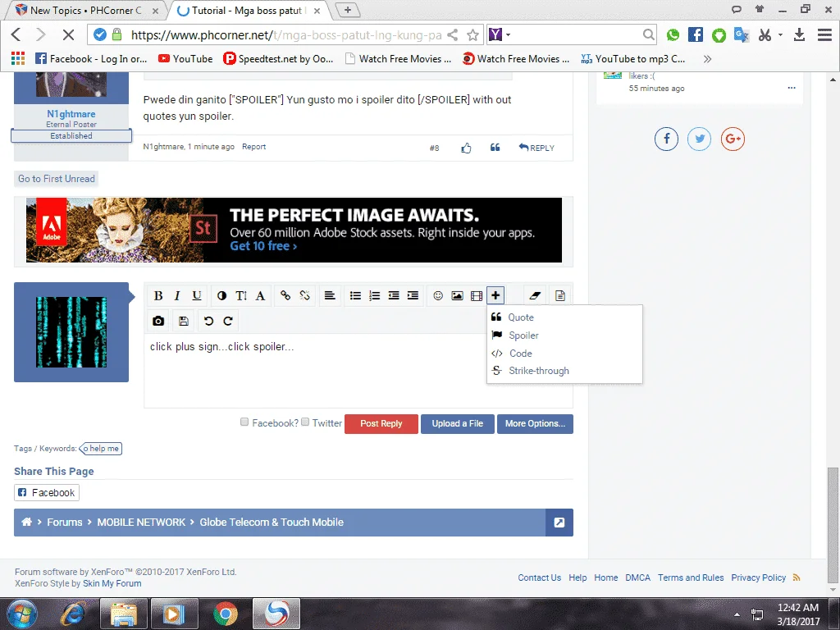840x630 pixels.
Task: Open MOBILE NETWORK breadcrumb
Action: pos(141,523)
